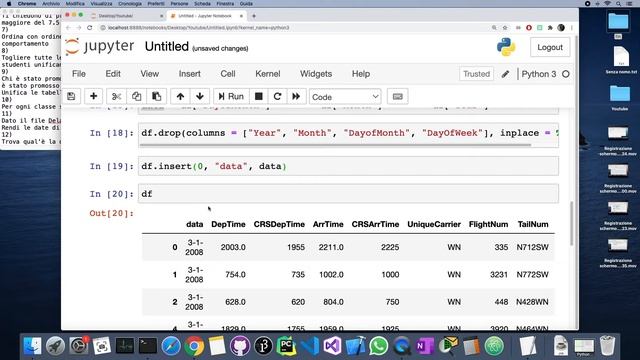Click the UniqueCarrier column header
Screen dimensions: 640x360
[x=434, y=224]
